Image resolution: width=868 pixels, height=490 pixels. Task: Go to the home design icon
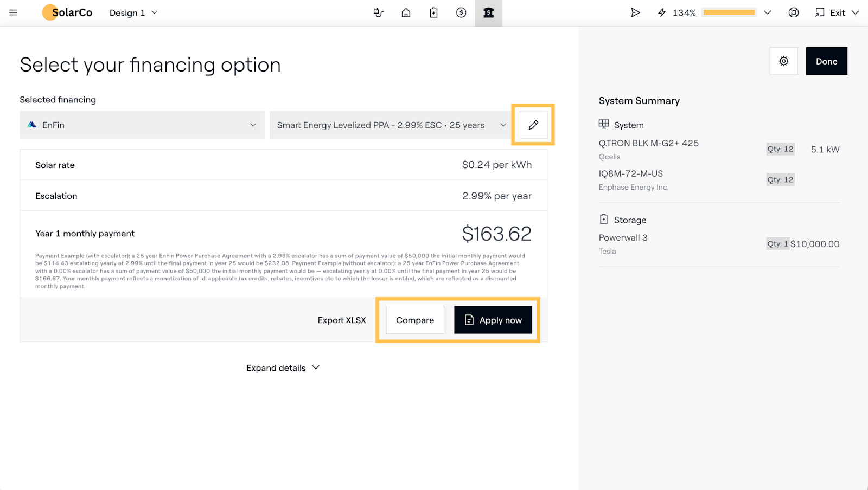click(x=406, y=12)
